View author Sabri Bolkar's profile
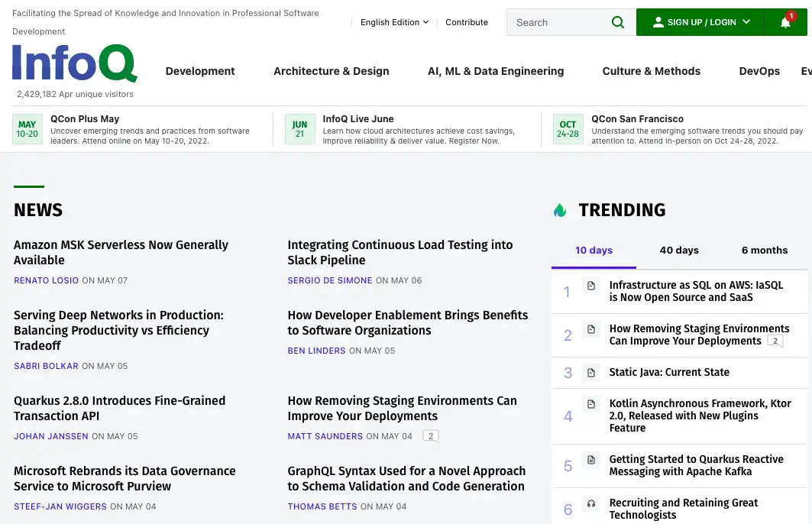 [46, 366]
